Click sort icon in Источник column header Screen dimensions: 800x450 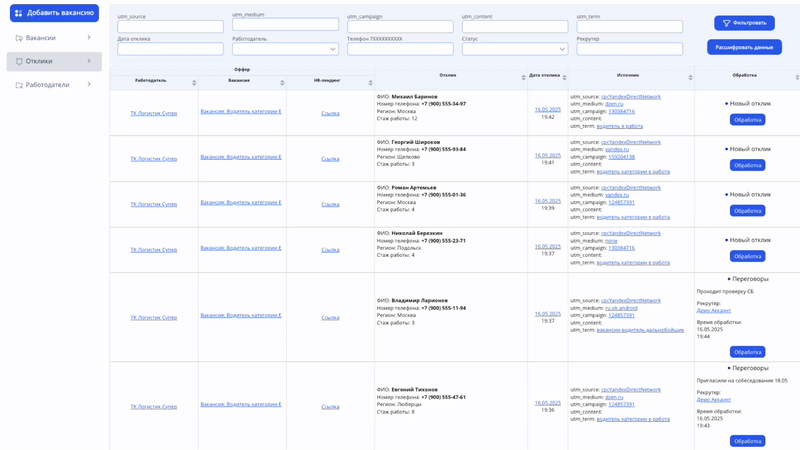click(690, 77)
